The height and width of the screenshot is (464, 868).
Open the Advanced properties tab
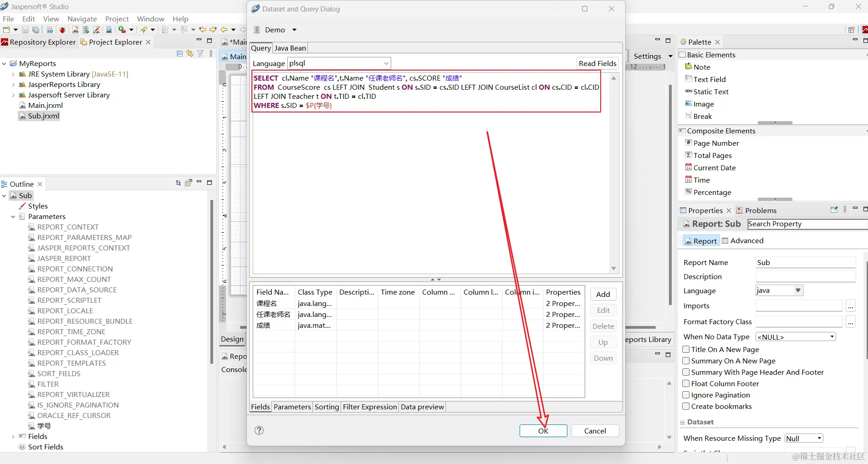click(742, 241)
